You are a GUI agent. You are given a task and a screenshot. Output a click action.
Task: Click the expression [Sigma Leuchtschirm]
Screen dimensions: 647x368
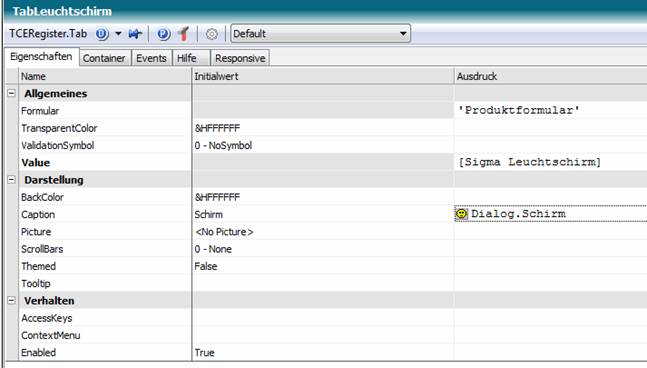click(x=529, y=162)
